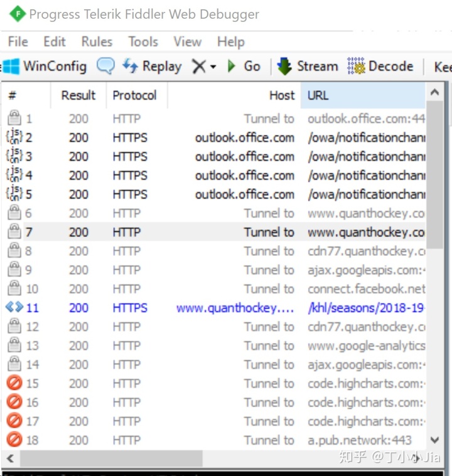Select the /khl/seasons/2018-19 URL
Viewport: 452px width, 476px height.
[366, 308]
